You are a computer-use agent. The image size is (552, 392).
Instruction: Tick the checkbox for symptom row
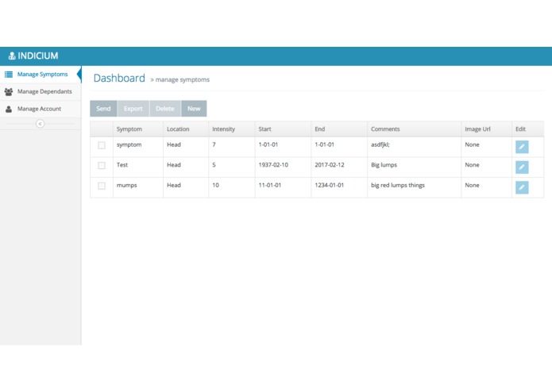pyautogui.click(x=102, y=145)
